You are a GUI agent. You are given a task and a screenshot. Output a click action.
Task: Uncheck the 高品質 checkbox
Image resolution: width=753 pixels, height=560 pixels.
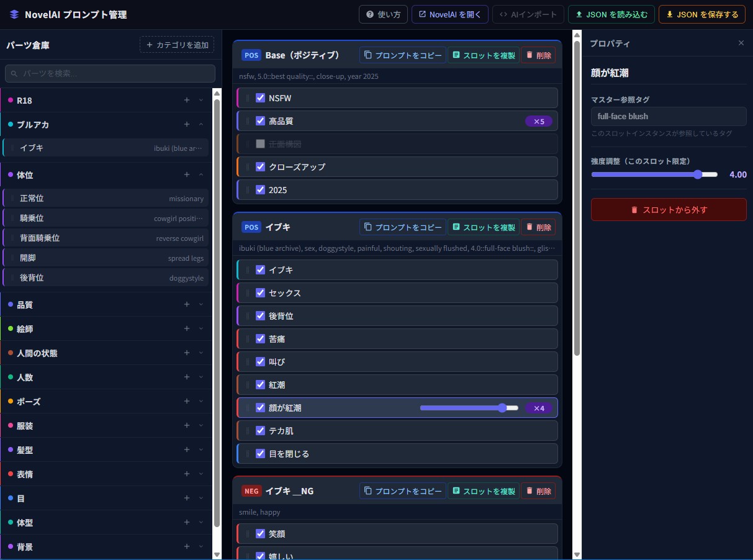(x=261, y=121)
